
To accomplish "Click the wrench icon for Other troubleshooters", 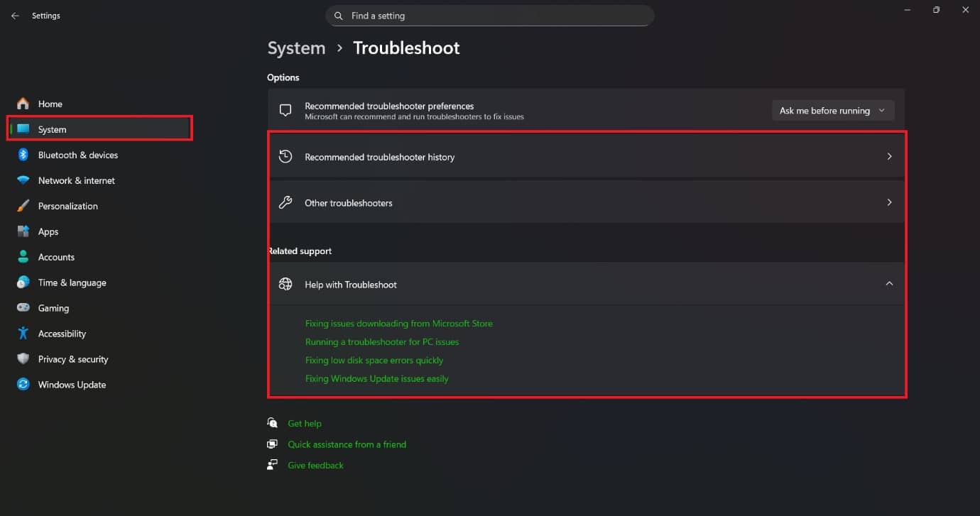I will click(285, 202).
